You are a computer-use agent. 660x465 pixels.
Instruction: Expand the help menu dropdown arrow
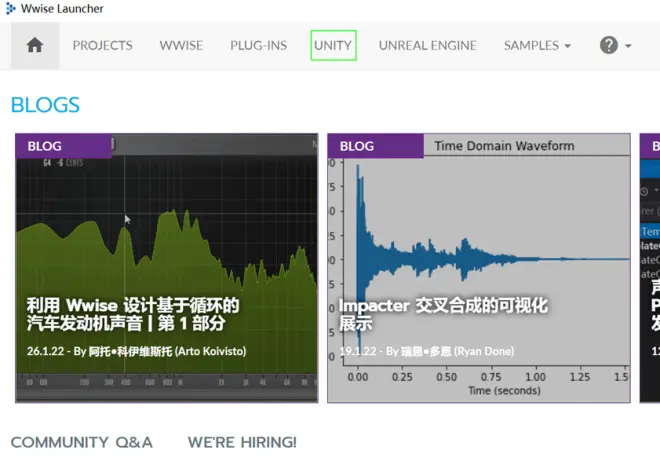pyautogui.click(x=628, y=46)
